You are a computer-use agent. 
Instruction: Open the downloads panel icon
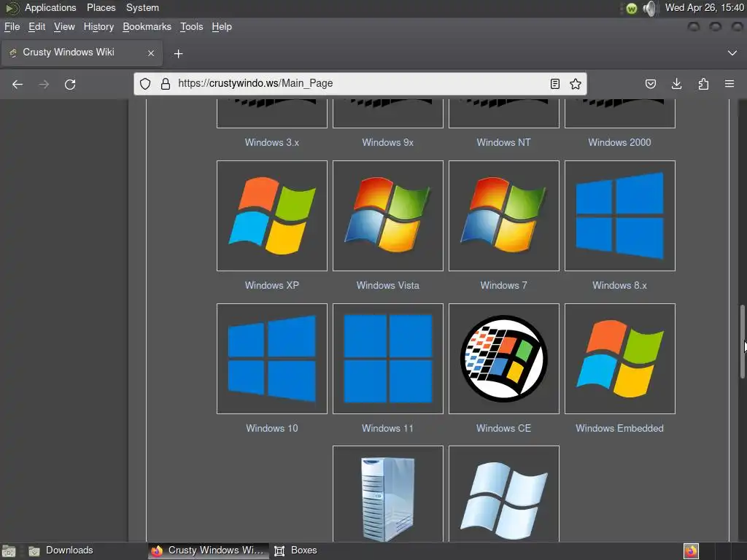tap(676, 85)
